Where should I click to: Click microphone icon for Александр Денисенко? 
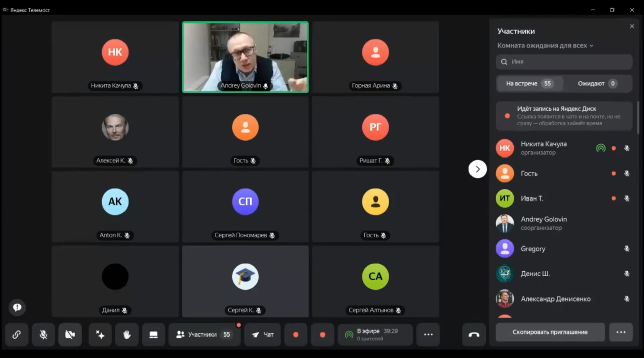[627, 299]
